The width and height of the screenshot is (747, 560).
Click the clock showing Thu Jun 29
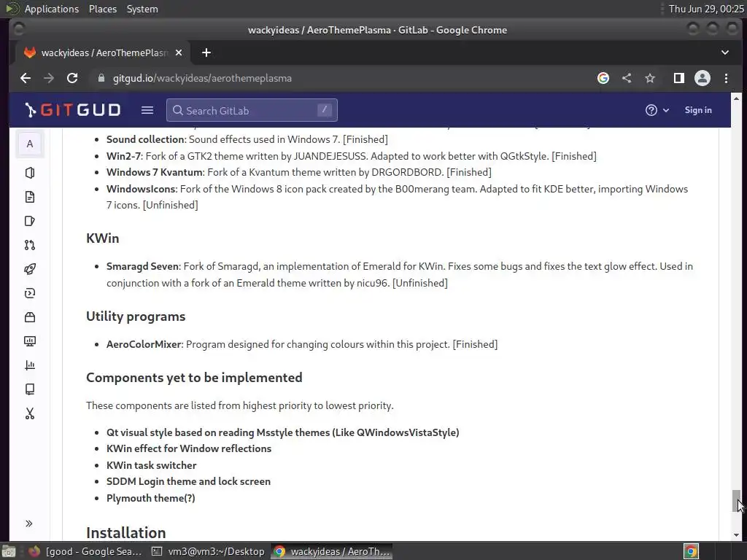[706, 9]
